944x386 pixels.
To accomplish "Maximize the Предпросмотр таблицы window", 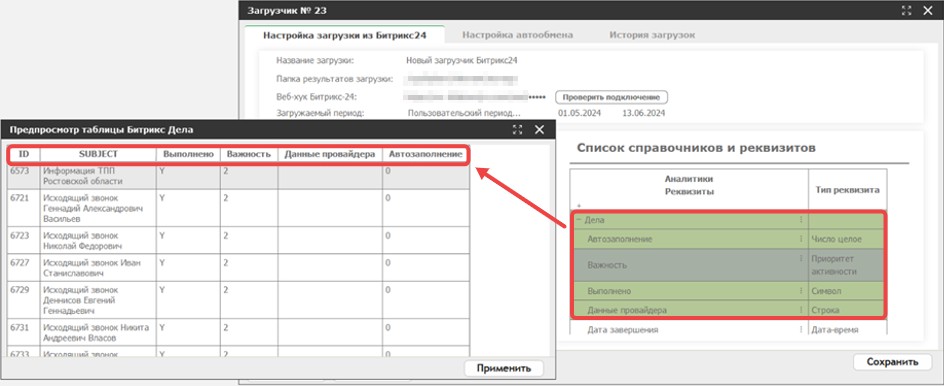I will [517, 129].
